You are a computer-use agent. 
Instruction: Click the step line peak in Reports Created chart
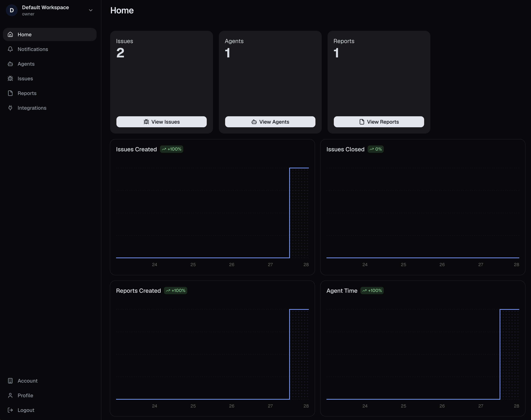(x=299, y=309)
